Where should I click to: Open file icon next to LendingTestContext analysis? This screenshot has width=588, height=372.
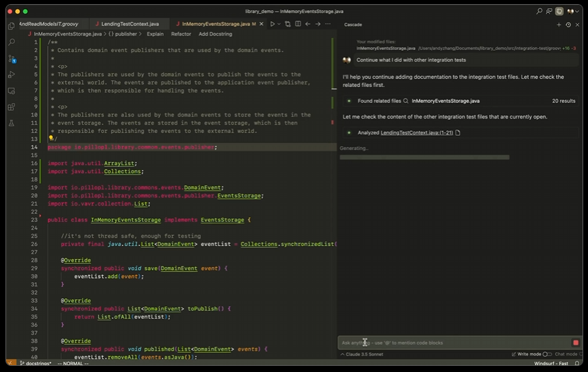pyautogui.click(x=458, y=132)
